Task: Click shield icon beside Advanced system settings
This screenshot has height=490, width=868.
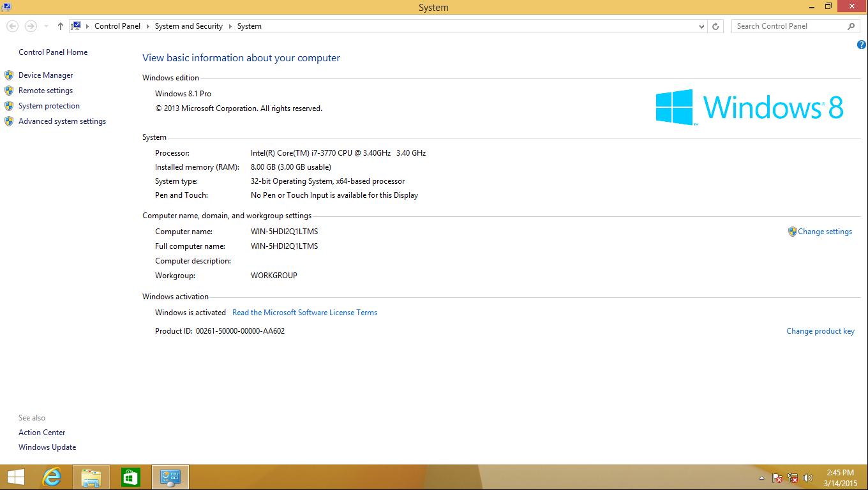Action: pos(9,121)
